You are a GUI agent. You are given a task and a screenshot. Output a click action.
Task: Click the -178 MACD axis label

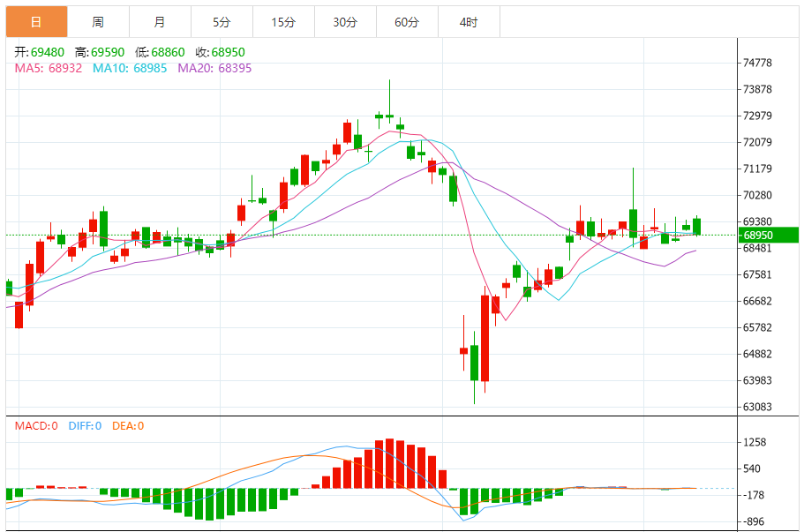tap(755, 495)
